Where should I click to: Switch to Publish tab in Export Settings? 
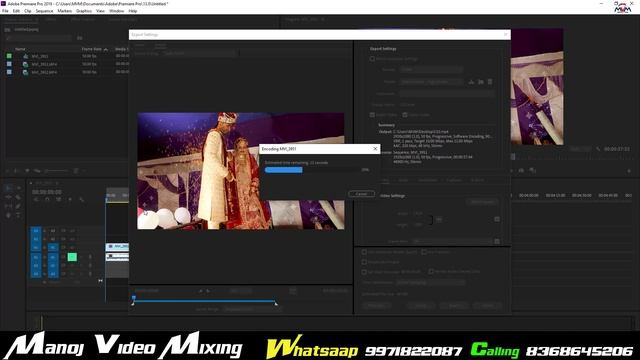(x=477, y=180)
